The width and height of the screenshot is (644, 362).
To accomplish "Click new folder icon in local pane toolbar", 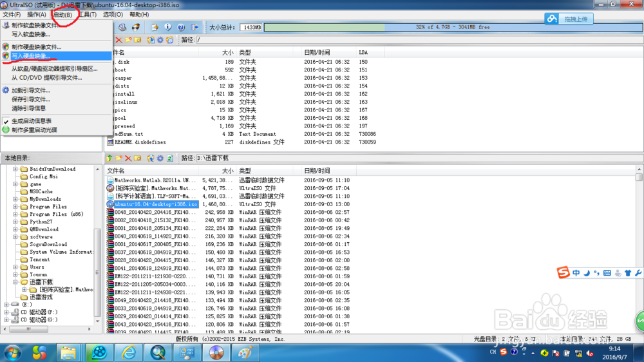I will tap(118, 158).
